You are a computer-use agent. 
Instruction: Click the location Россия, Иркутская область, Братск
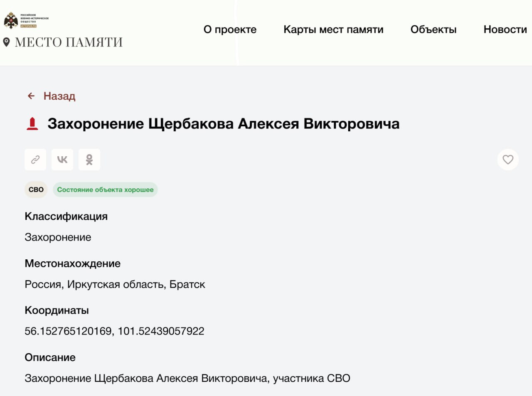tap(115, 284)
